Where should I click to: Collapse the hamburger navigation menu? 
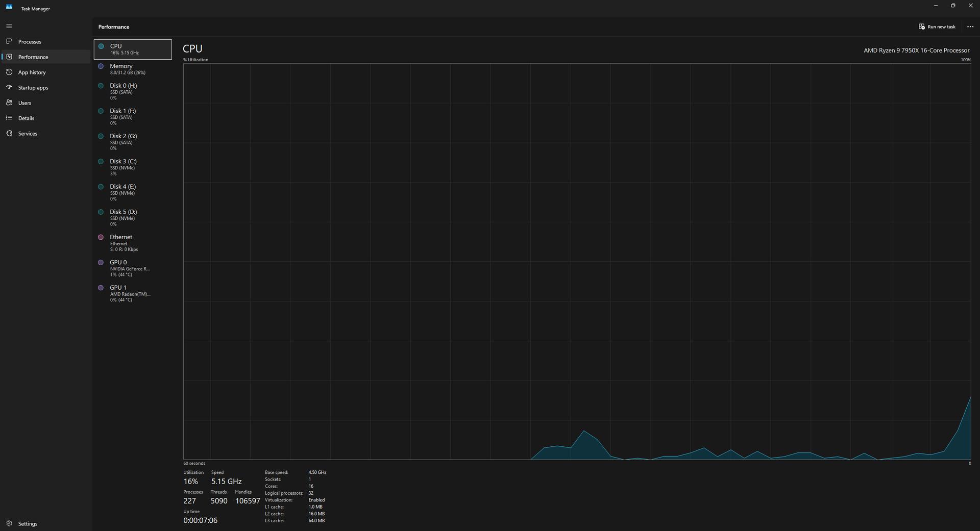pyautogui.click(x=9, y=26)
